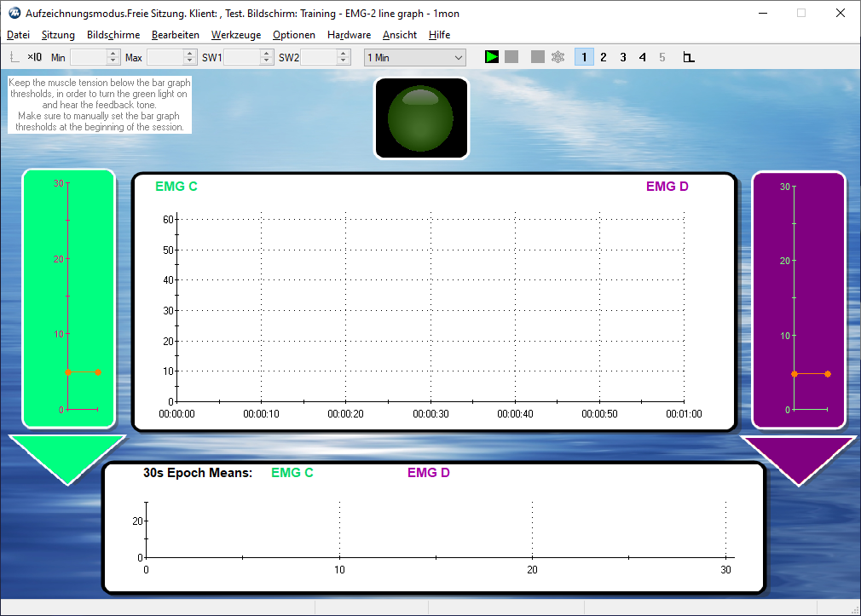This screenshot has width=861, height=616.
Task: Click the orange threshold marker on green bar graph
Action: coord(83,372)
